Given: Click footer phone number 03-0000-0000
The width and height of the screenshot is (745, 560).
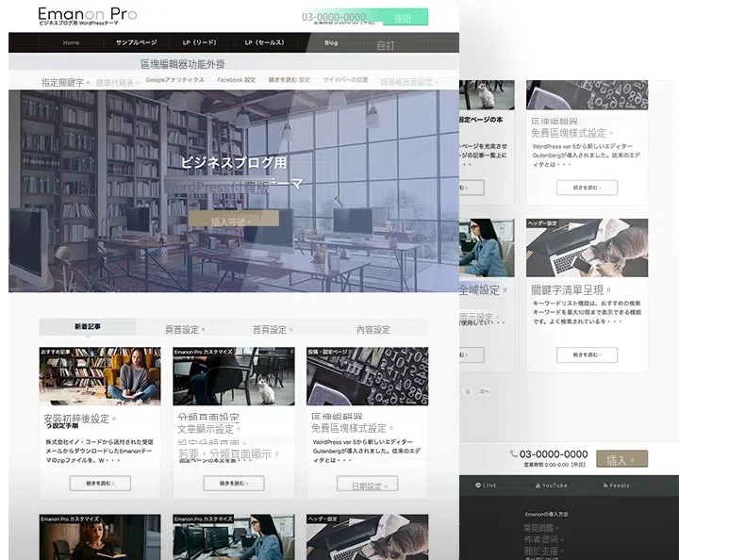Looking at the screenshot, I should tap(554, 454).
